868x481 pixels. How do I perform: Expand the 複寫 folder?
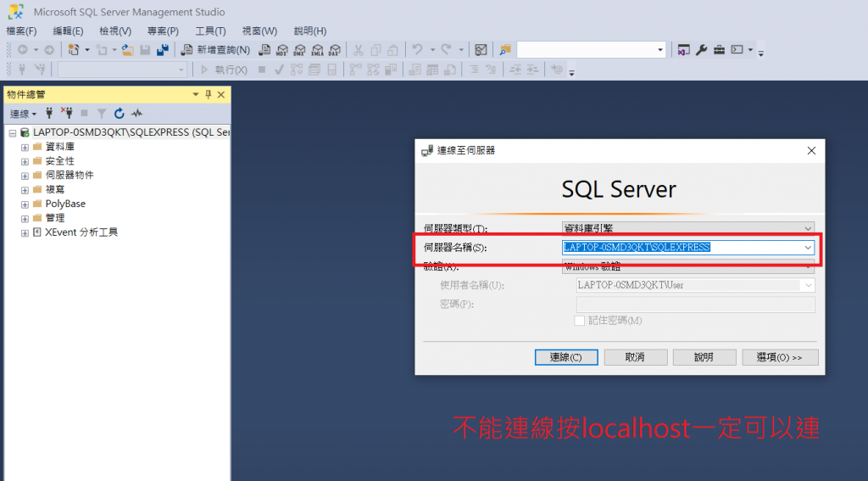pyautogui.click(x=25, y=190)
